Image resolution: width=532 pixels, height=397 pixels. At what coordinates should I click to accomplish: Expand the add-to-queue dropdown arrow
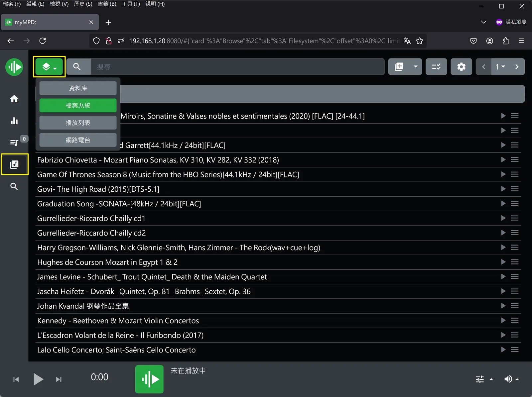[x=416, y=67]
